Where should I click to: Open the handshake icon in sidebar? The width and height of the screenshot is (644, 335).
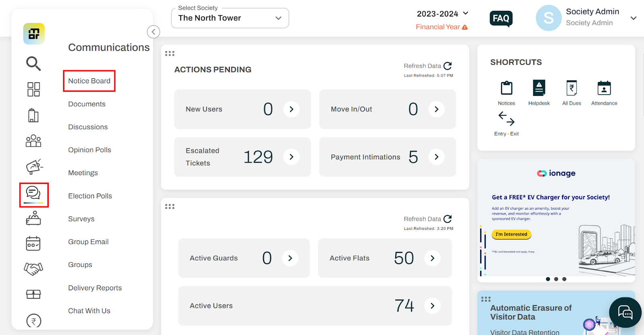tap(33, 269)
